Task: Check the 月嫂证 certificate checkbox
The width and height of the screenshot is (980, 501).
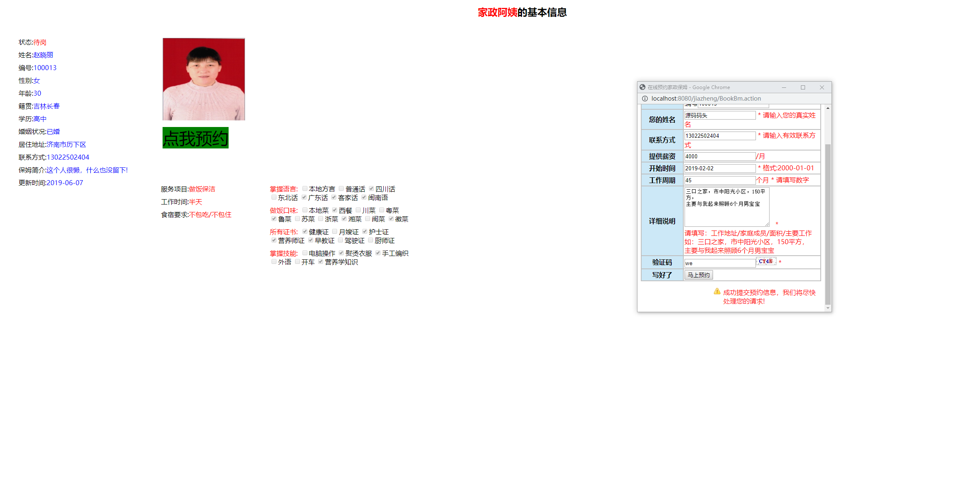Action: pos(334,231)
